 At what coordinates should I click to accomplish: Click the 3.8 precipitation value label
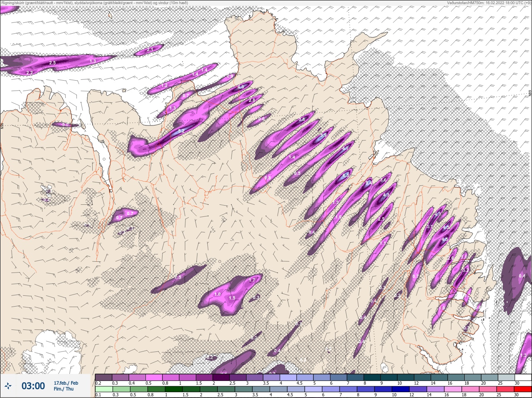302,119
